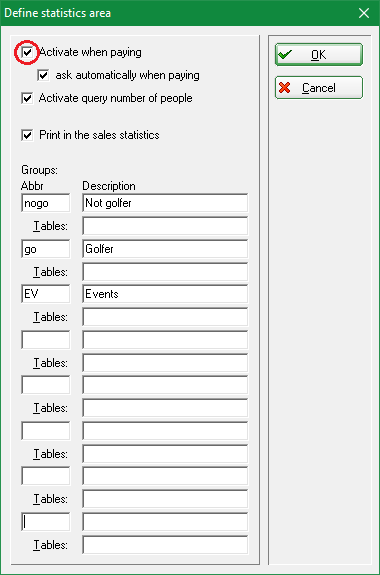Click the last Tables field at bottom
380x575 pixels.
tap(165, 545)
